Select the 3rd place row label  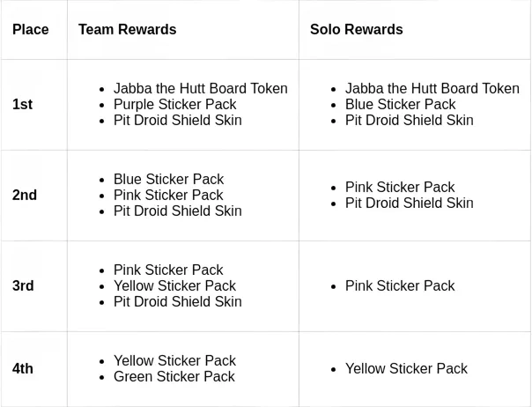tap(23, 286)
